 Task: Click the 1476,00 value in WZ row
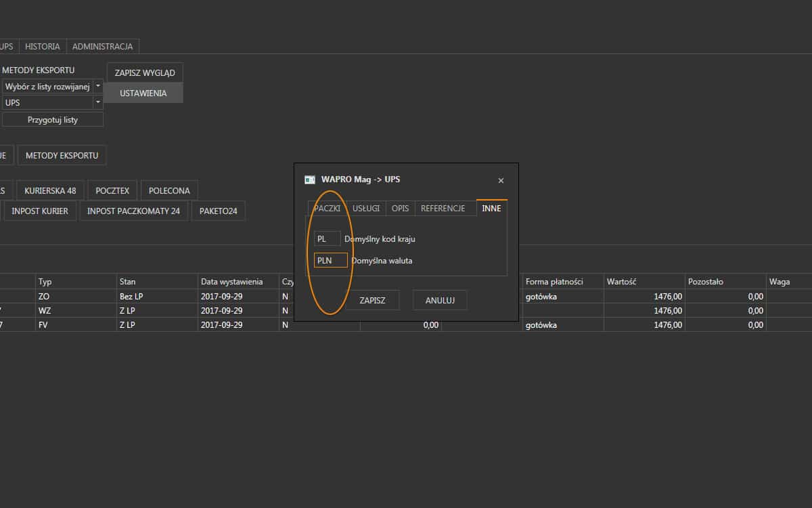pos(644,310)
